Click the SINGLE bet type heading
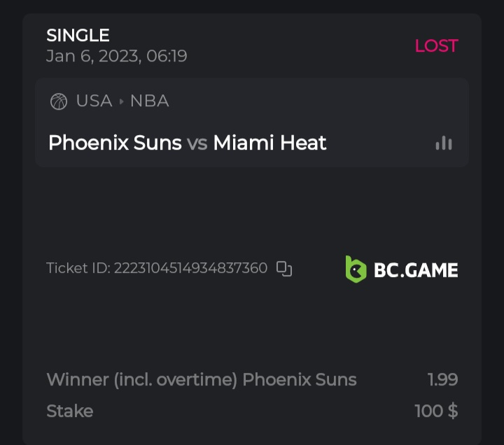The height and width of the screenshot is (445, 504). click(x=78, y=35)
